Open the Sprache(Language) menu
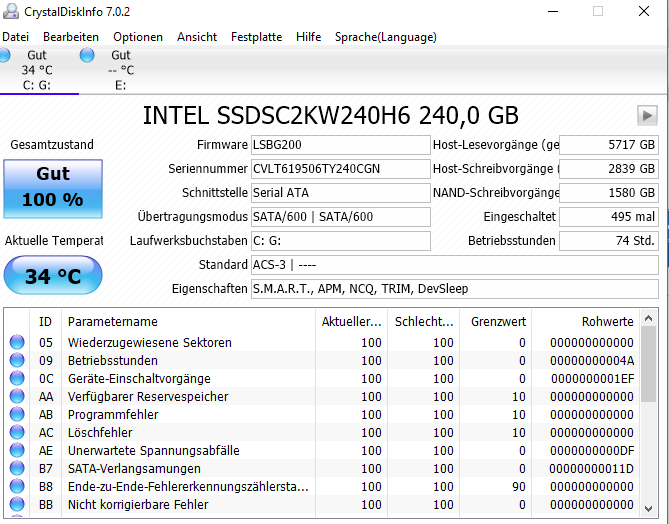 386,37
